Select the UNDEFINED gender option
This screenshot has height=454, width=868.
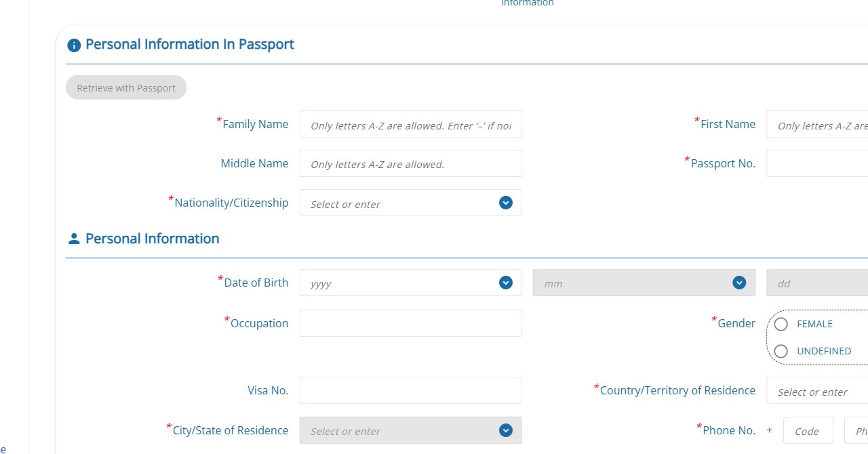(781, 351)
